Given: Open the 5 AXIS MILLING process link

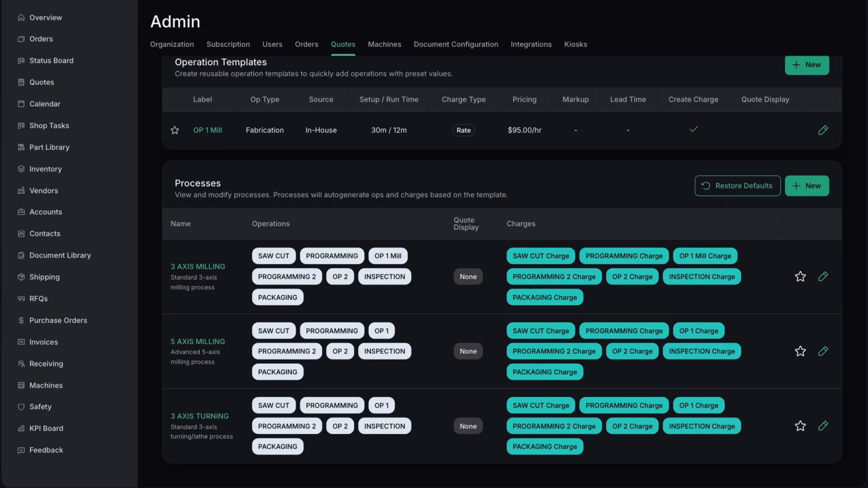Looking at the screenshot, I should tap(198, 342).
